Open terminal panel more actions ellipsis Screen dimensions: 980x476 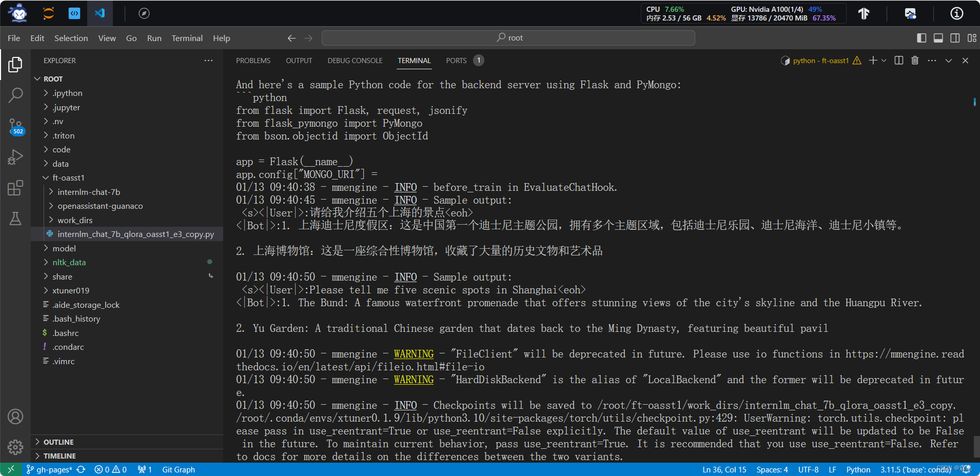(932, 61)
